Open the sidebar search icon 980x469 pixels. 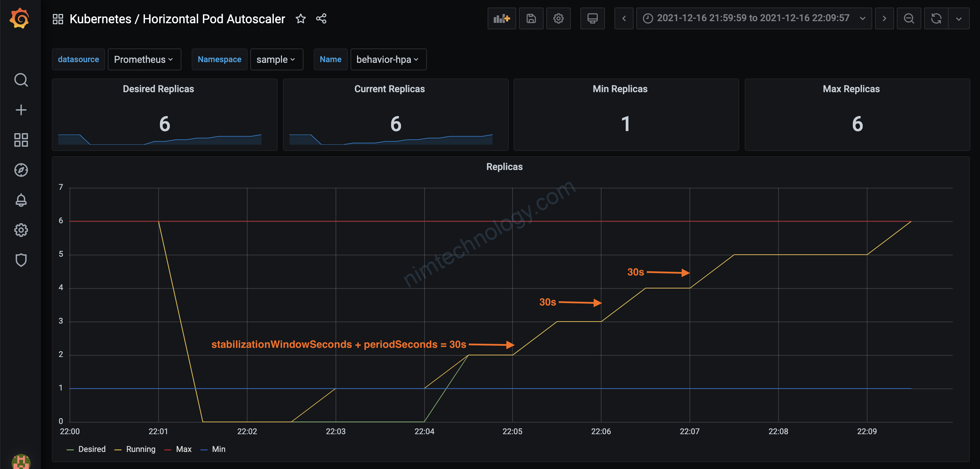(21, 80)
